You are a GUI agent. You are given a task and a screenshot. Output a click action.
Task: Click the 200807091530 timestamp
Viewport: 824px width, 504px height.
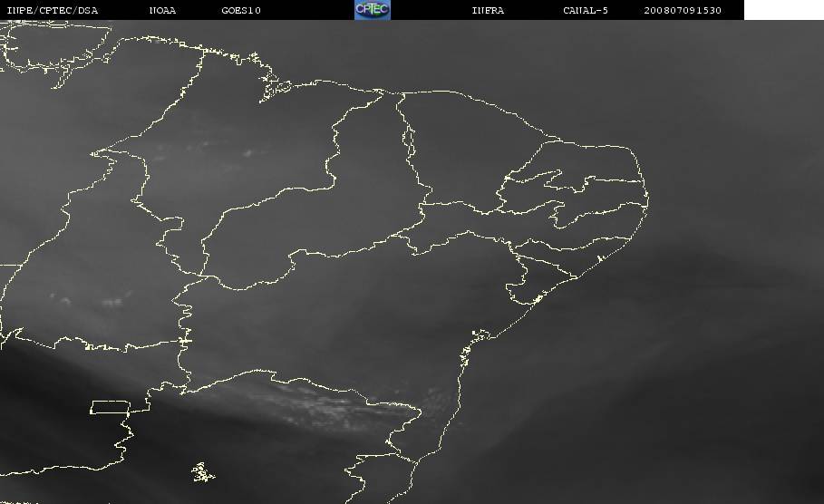click(x=683, y=10)
